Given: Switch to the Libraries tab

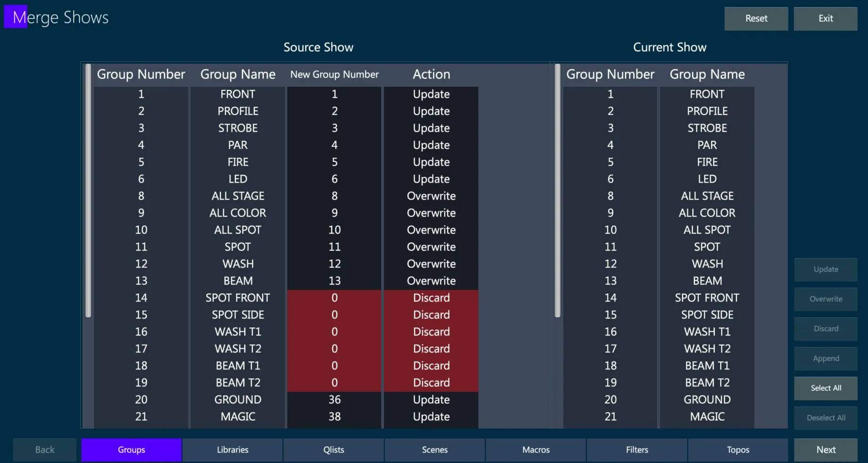Looking at the screenshot, I should point(233,450).
